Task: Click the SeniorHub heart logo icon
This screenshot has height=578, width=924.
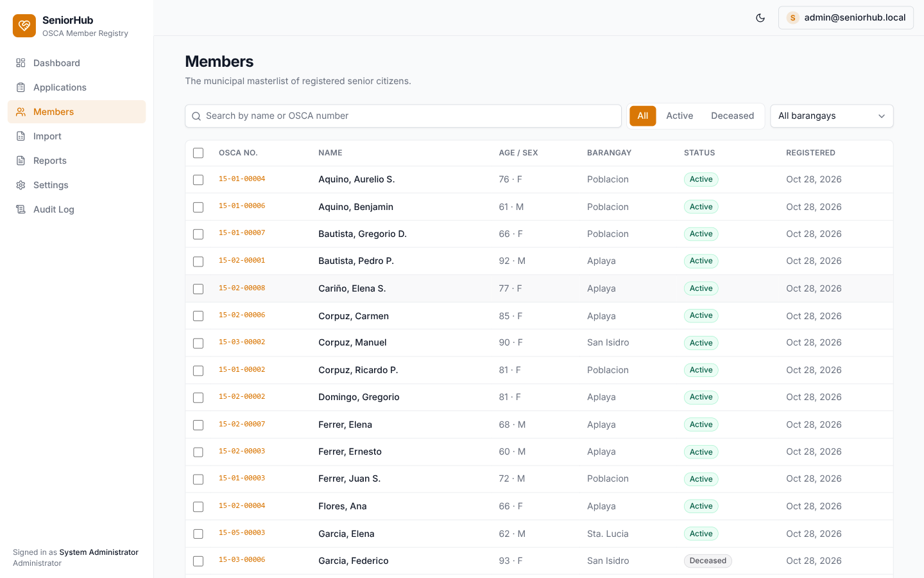Action: click(24, 26)
